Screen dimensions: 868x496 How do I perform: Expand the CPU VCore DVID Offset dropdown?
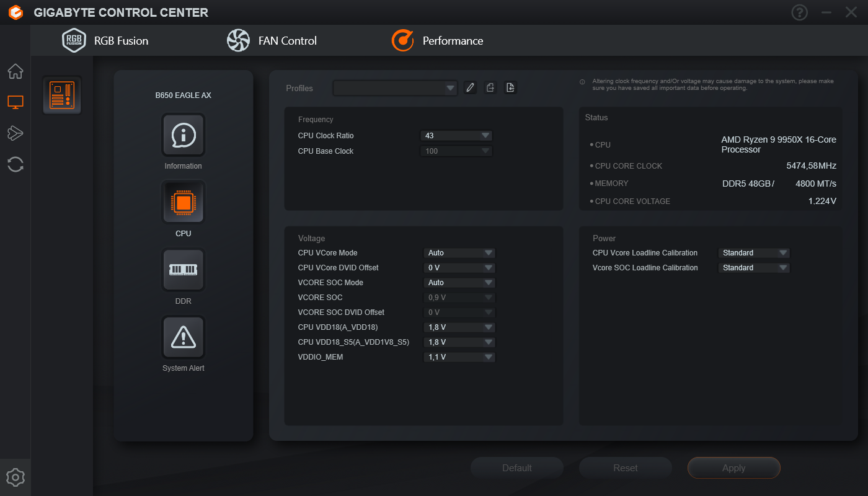[x=459, y=268]
